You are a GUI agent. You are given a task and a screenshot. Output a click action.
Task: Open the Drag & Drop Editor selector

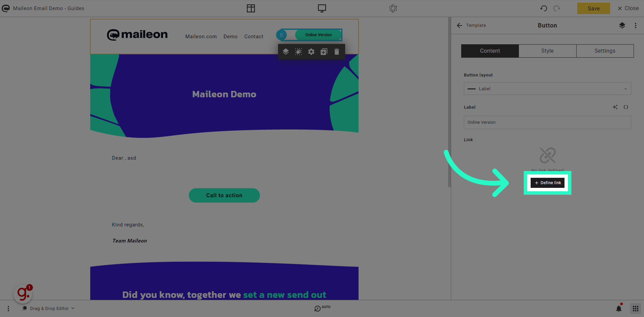(x=49, y=309)
